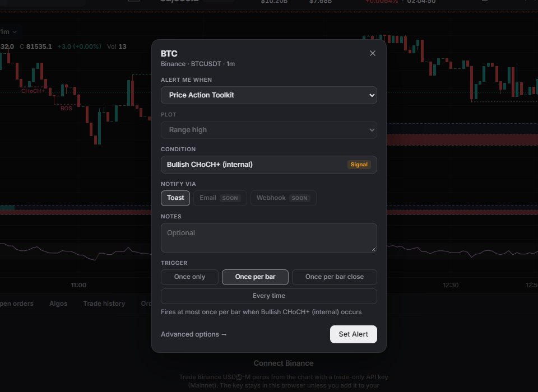Open Advanced options link
Screen dimensions: 538x392
tap(193, 334)
